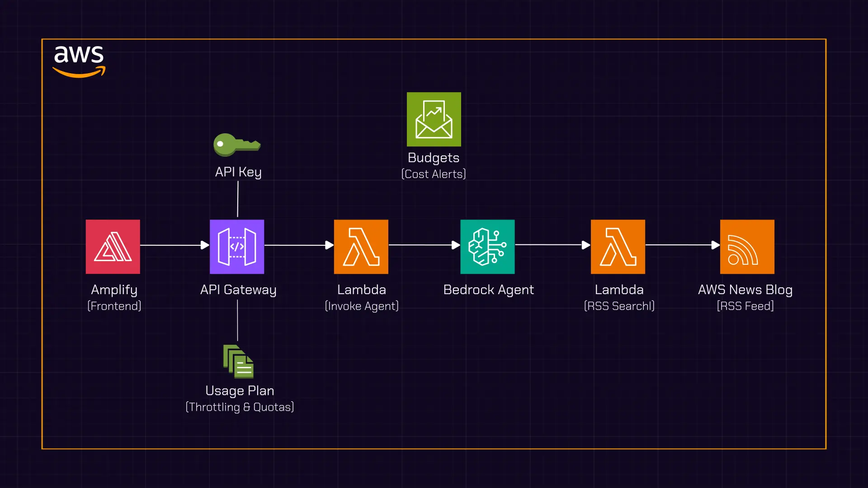Viewport: 868px width, 488px height.
Task: Click the "[Cost Alerts]" caption
Action: click(x=434, y=174)
